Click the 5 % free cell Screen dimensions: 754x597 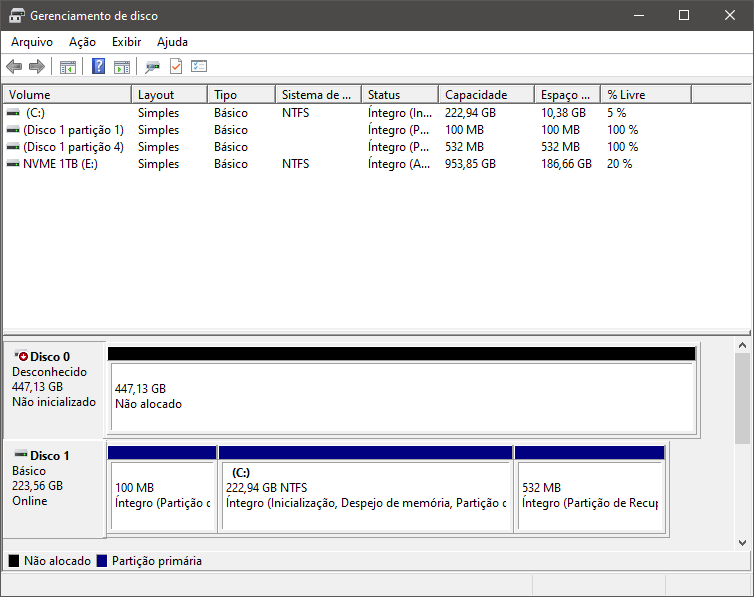click(616, 113)
